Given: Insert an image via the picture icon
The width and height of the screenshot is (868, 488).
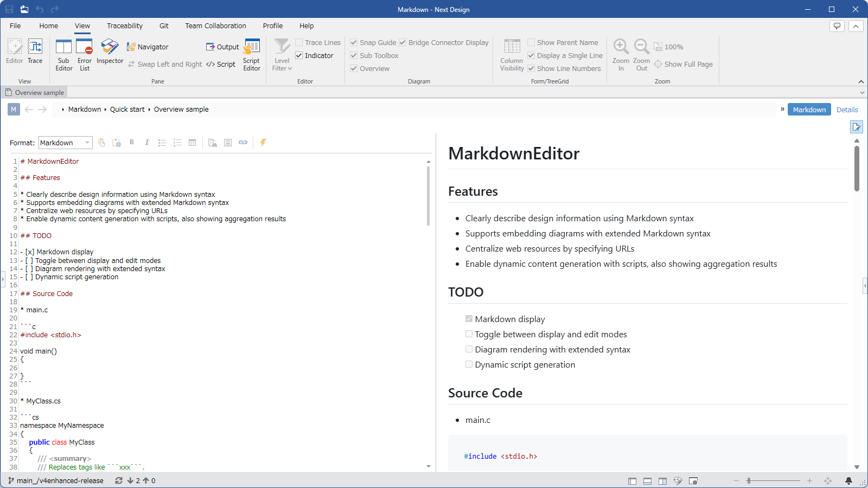Looking at the screenshot, I should tap(228, 143).
